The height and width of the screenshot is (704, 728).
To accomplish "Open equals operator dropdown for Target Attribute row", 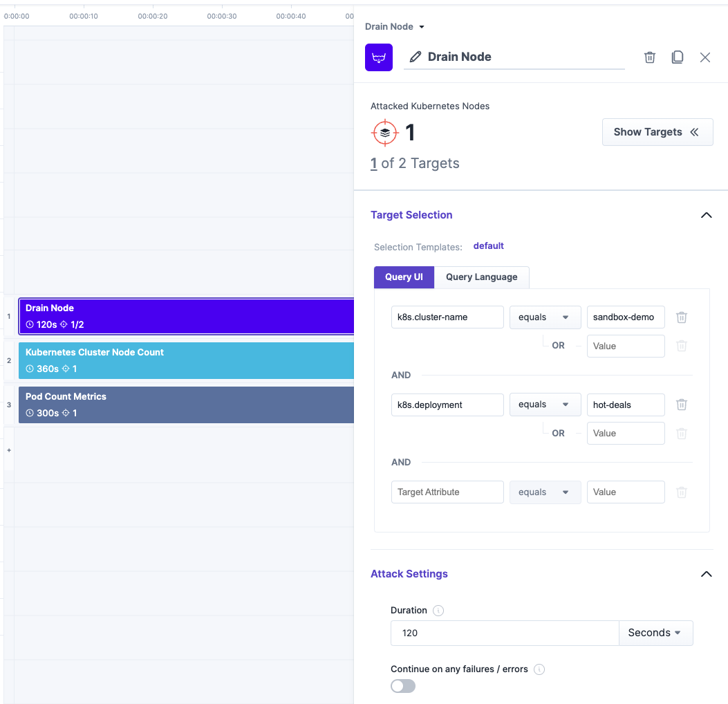I will tap(545, 492).
